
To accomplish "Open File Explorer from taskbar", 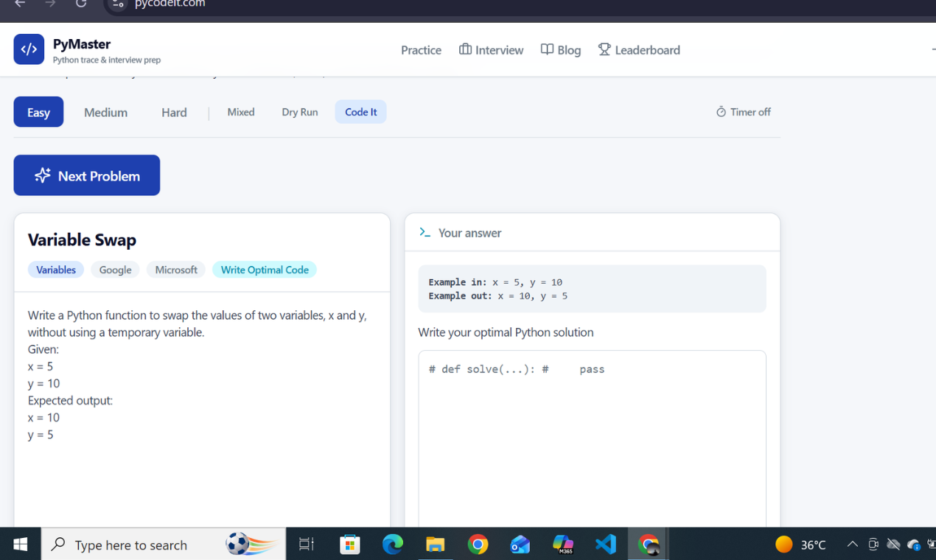I will [436, 545].
